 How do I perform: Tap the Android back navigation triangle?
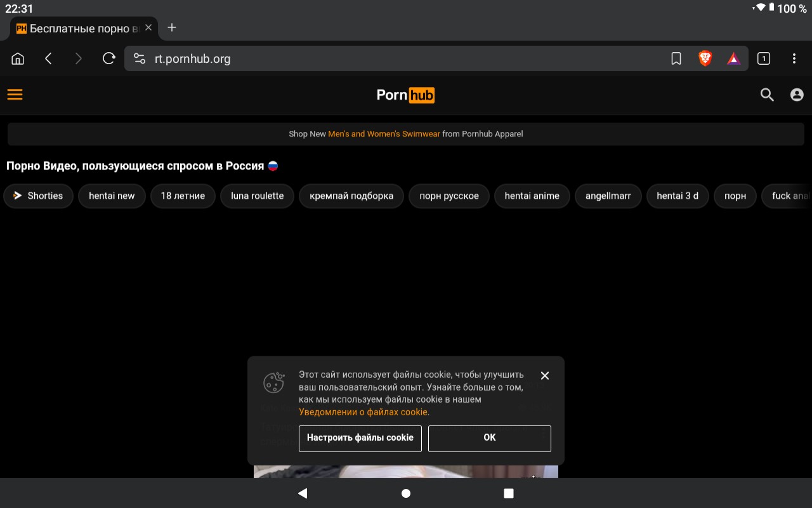coord(303,493)
